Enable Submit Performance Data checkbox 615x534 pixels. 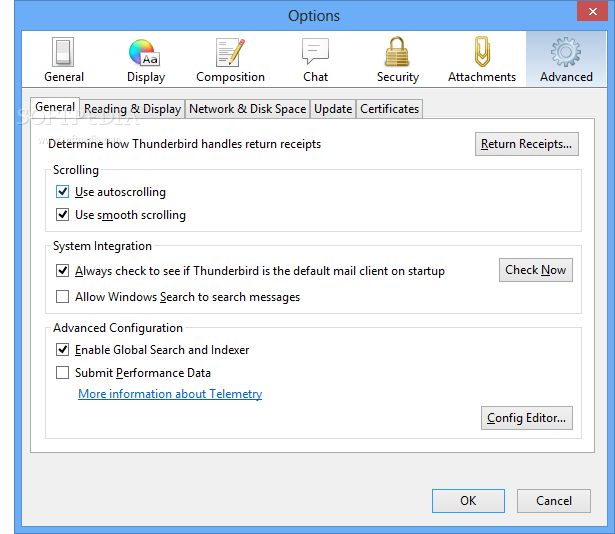point(62,372)
